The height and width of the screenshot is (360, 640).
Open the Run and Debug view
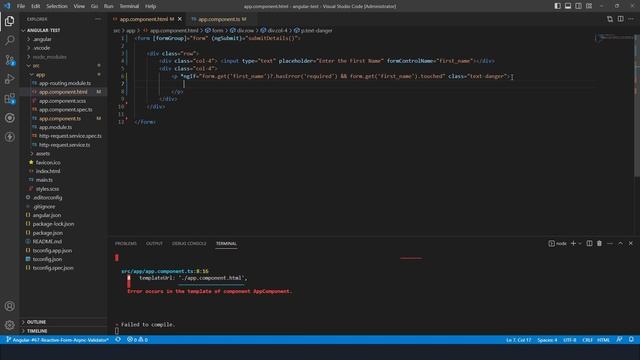click(9, 79)
